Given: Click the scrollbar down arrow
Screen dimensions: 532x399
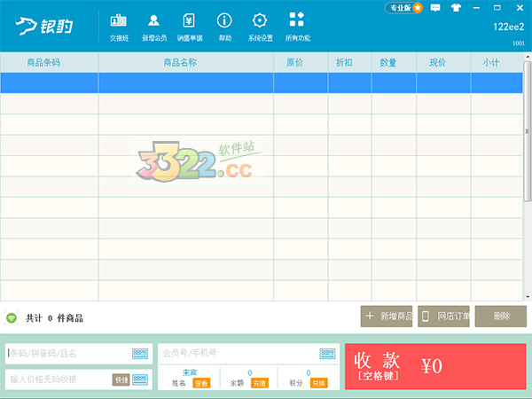Looking at the screenshot, I should 528,297.
